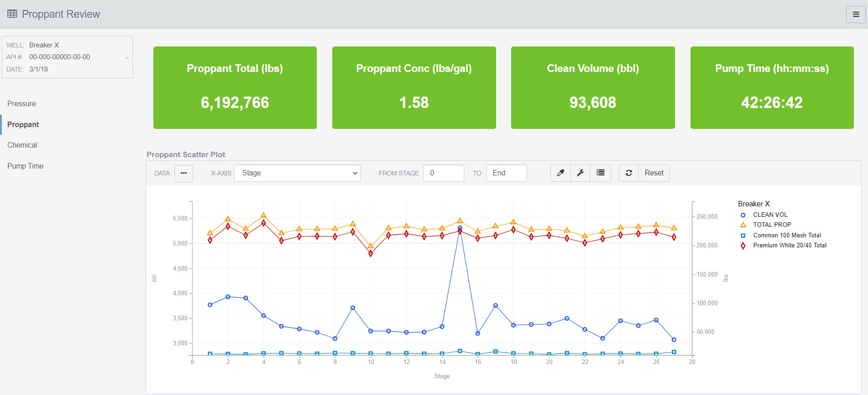Viewport: 868px width, 395px height.
Task: Open the DATA ellipsis options button
Action: coord(183,173)
